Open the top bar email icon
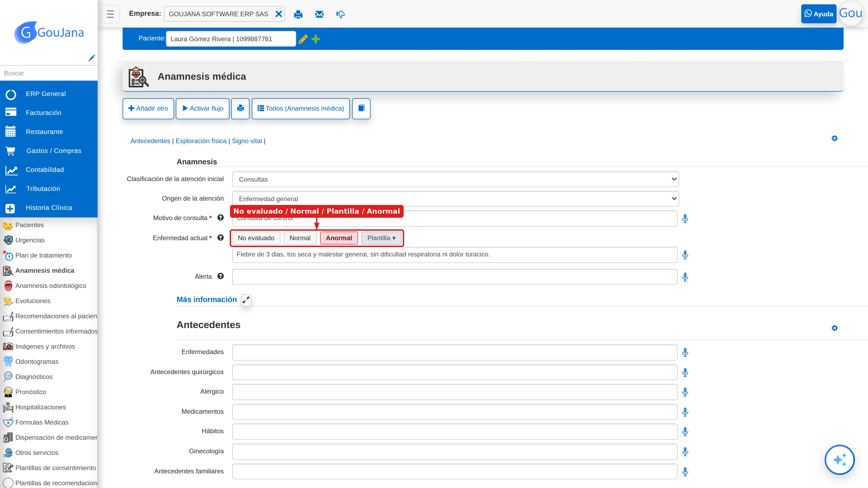Viewport: 868px width, 488px height. tap(319, 14)
